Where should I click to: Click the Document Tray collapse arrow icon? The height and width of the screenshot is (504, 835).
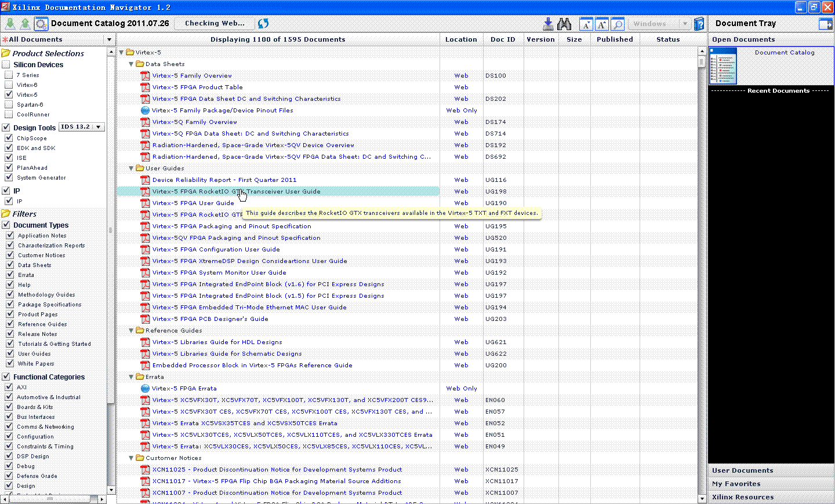pos(825,24)
